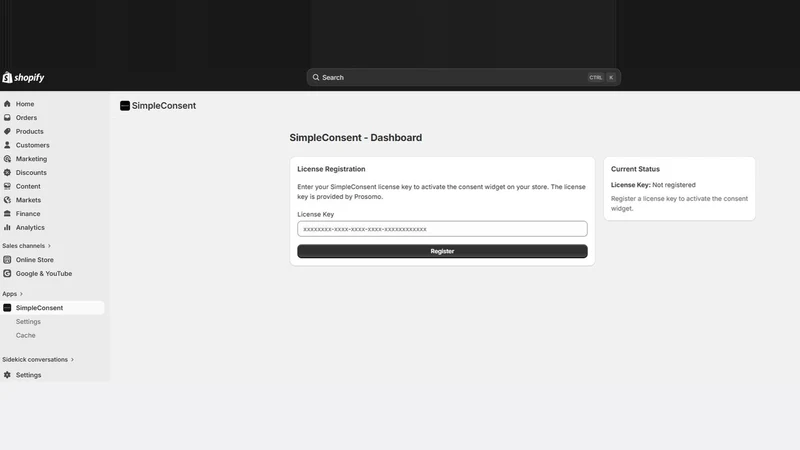Viewport: 800px width, 450px height.
Task: Click the Products tag icon
Action: point(7,131)
